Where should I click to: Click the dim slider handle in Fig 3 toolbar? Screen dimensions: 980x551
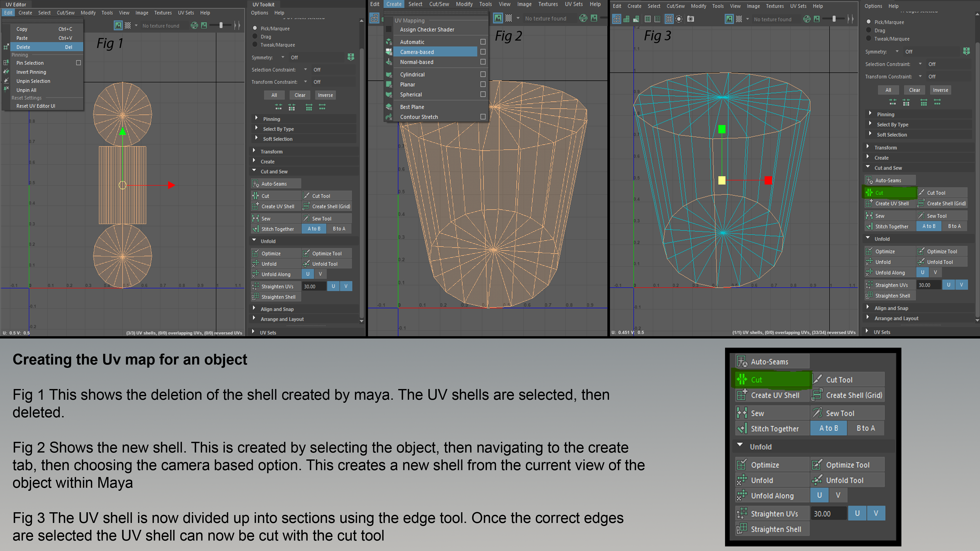point(834,19)
